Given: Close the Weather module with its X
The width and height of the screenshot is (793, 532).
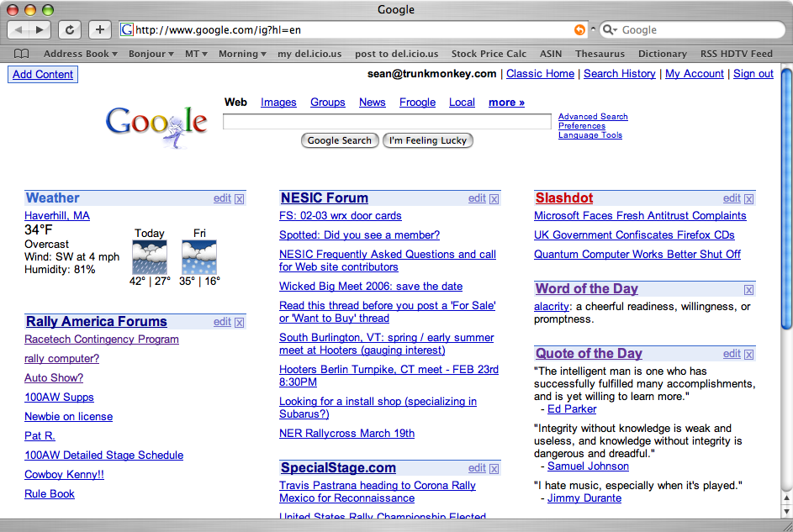Looking at the screenshot, I should coord(239,199).
